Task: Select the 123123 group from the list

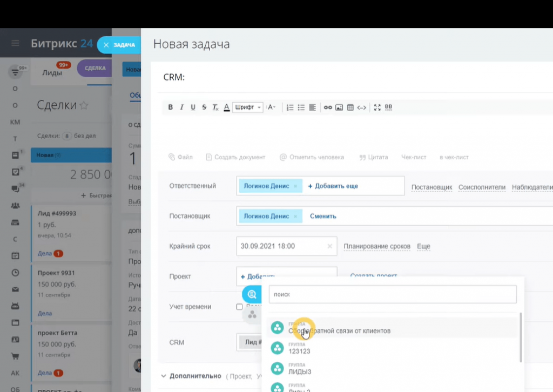Action: pos(299,351)
